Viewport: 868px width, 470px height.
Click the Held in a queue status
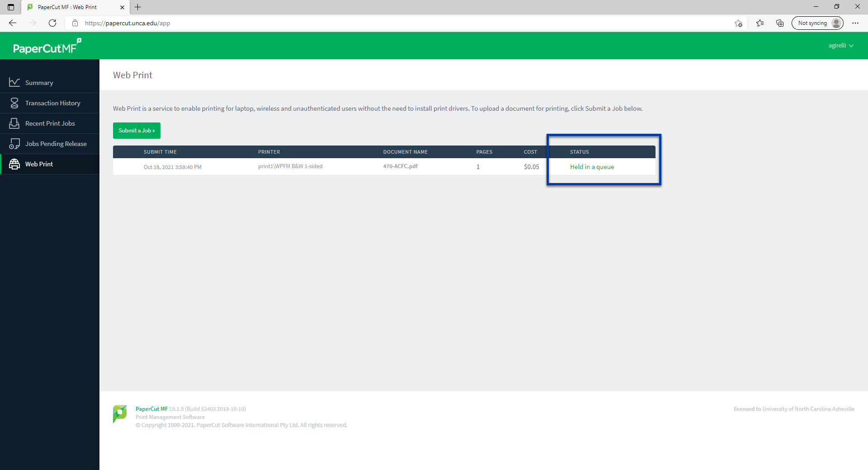point(592,167)
